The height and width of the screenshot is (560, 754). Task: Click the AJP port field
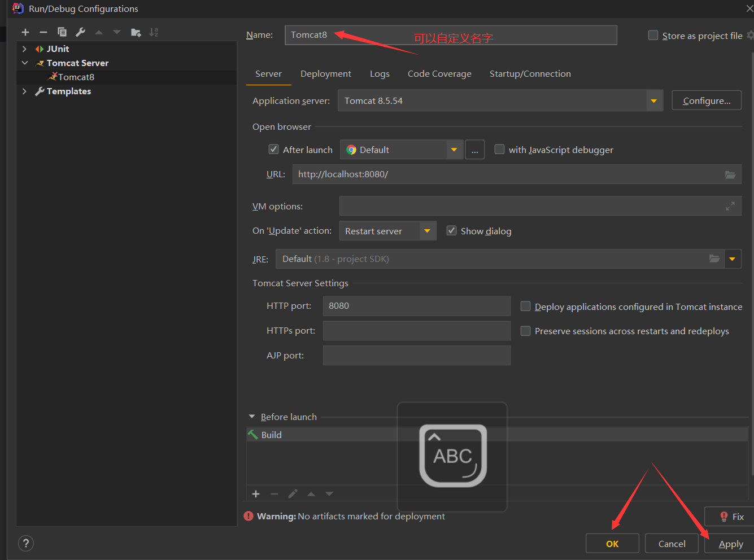click(x=417, y=356)
